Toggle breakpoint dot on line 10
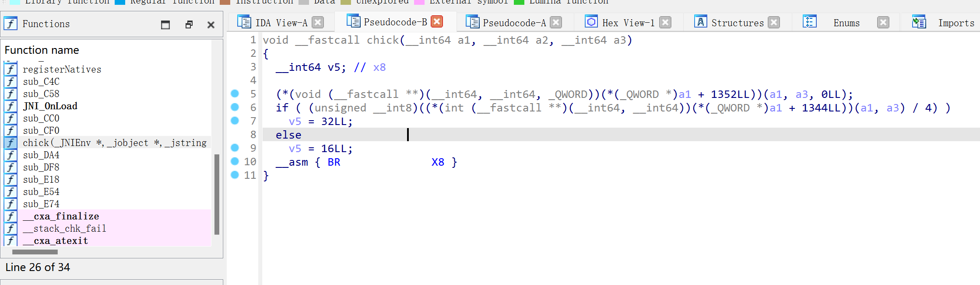980x285 pixels. coord(235,161)
